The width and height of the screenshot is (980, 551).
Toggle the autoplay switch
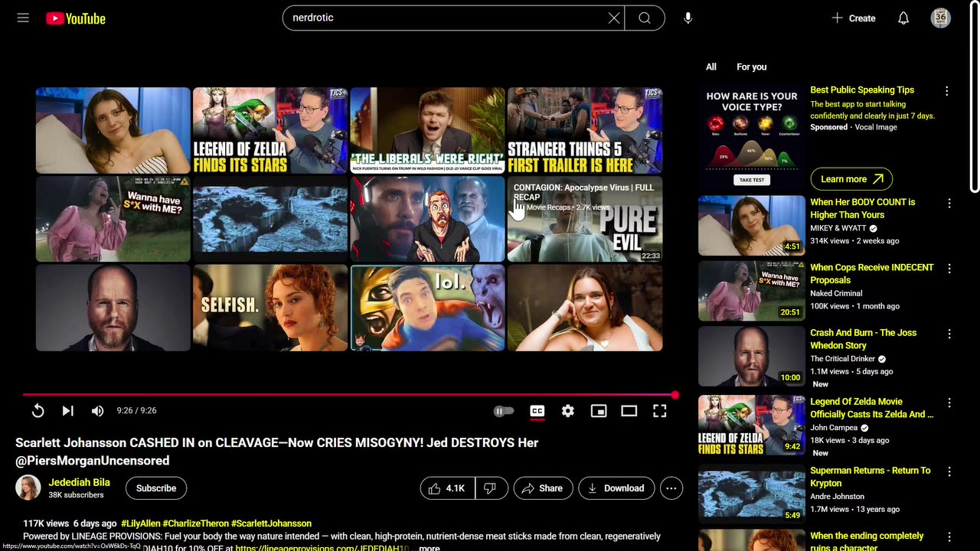click(x=503, y=411)
